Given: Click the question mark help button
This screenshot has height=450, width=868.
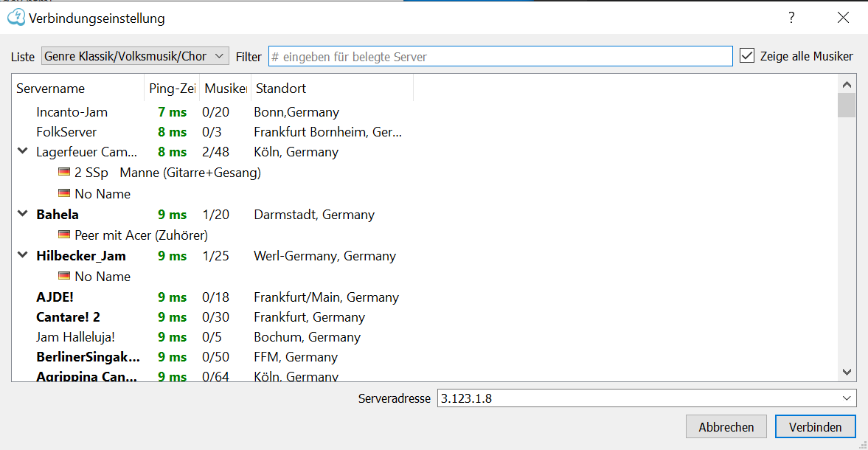Looking at the screenshot, I should click(791, 18).
